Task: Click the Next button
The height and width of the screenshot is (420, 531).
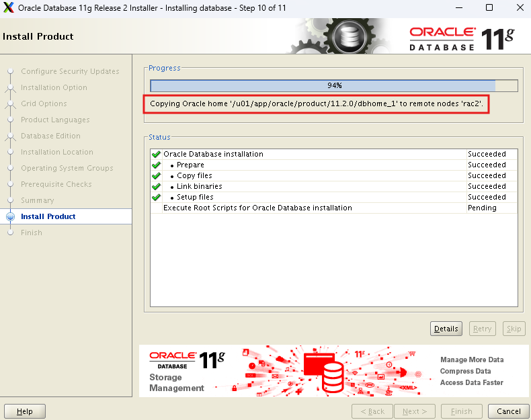Action: pyautogui.click(x=415, y=411)
